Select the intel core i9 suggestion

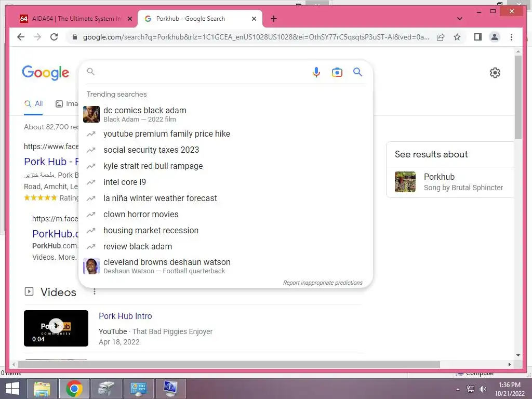225,182
